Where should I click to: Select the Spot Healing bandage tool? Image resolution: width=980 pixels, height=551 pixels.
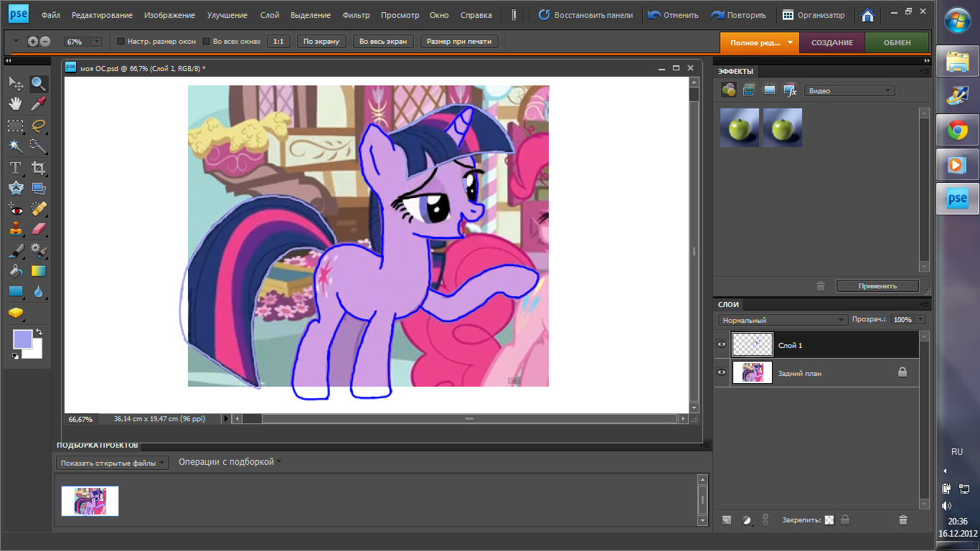[x=38, y=209]
